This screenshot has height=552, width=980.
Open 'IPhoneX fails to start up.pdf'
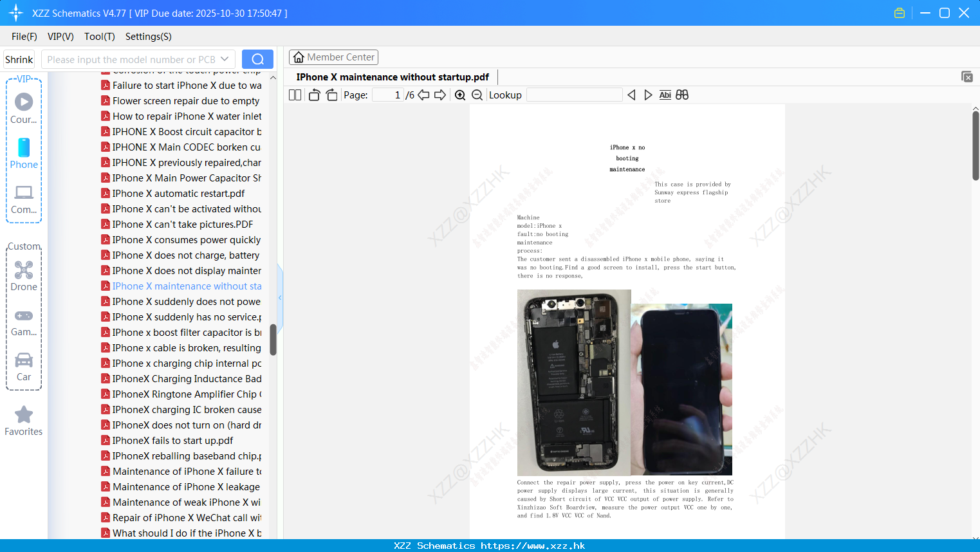[167, 441]
